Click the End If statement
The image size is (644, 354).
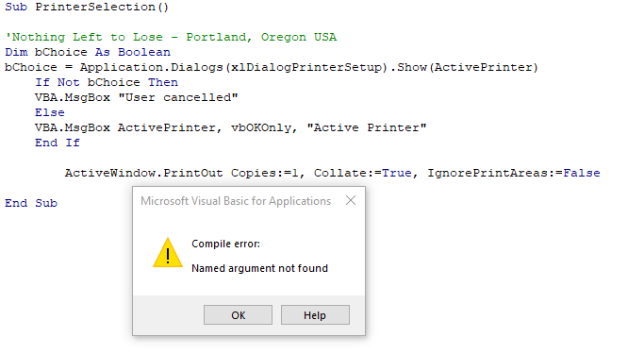point(58,143)
